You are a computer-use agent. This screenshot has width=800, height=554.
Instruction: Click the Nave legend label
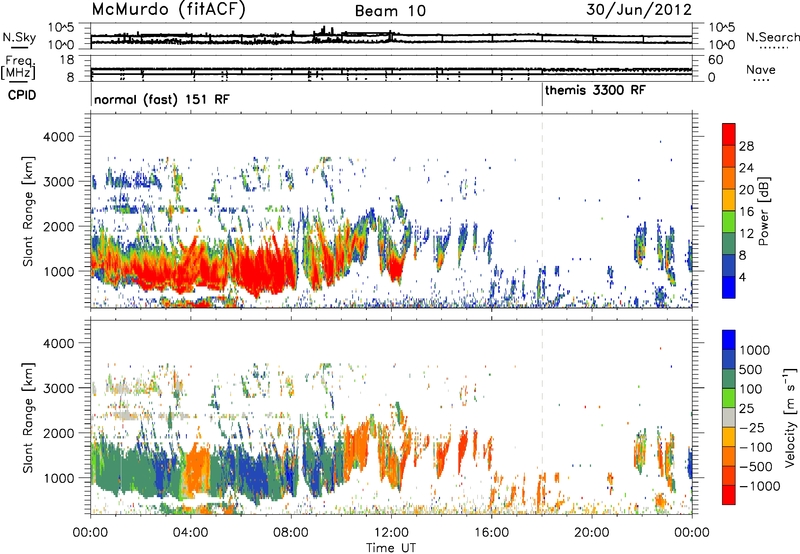click(761, 69)
